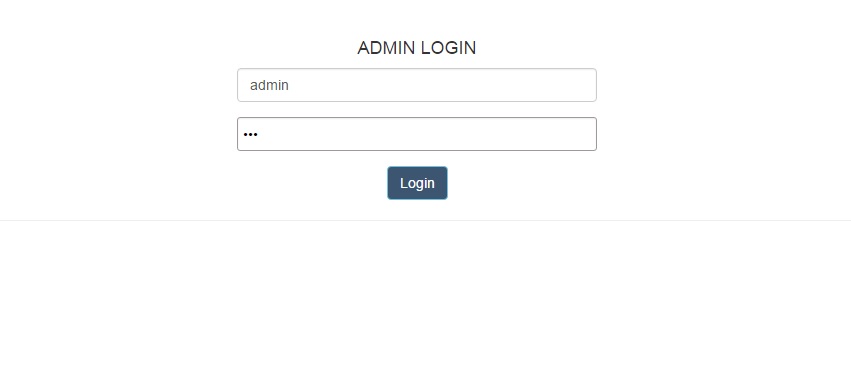Set focus on the first text input

tap(417, 85)
